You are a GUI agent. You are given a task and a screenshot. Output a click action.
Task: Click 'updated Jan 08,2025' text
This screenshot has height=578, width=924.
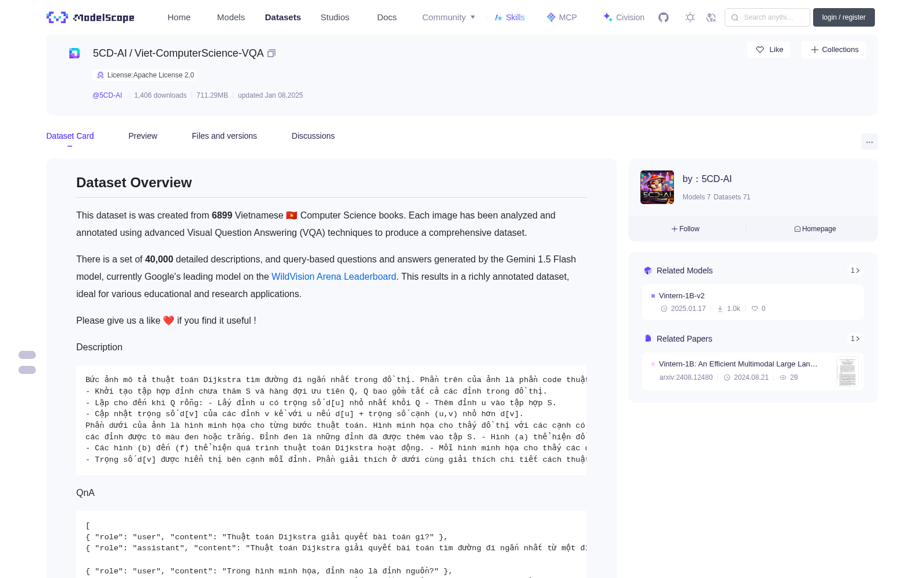270,95
